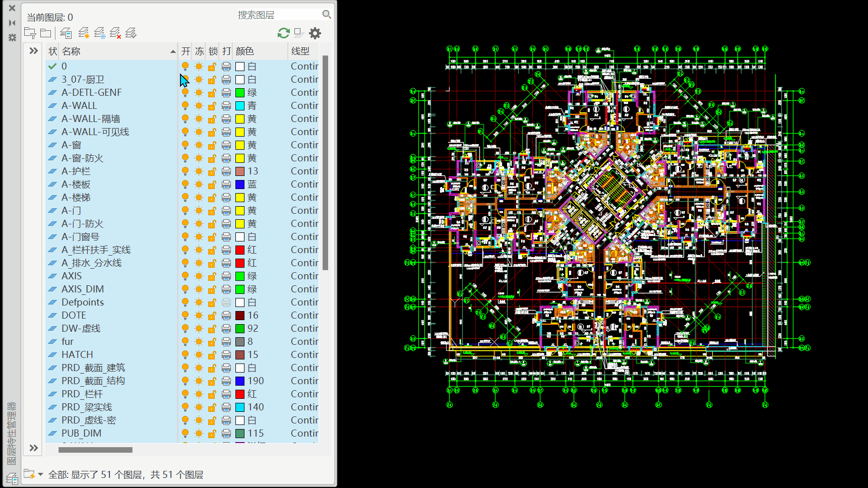Click the 搜索图层 search field

277,15
